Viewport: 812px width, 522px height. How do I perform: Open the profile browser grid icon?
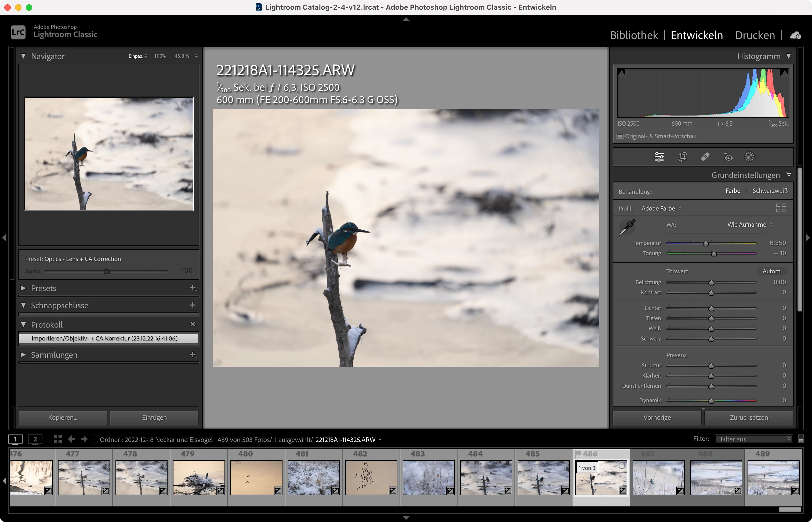click(x=781, y=208)
